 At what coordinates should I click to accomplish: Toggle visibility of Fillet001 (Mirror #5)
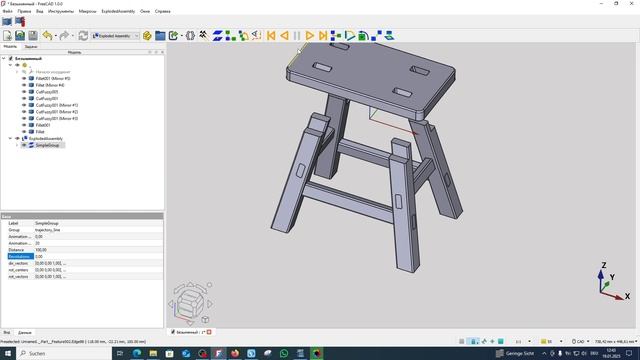[24, 78]
